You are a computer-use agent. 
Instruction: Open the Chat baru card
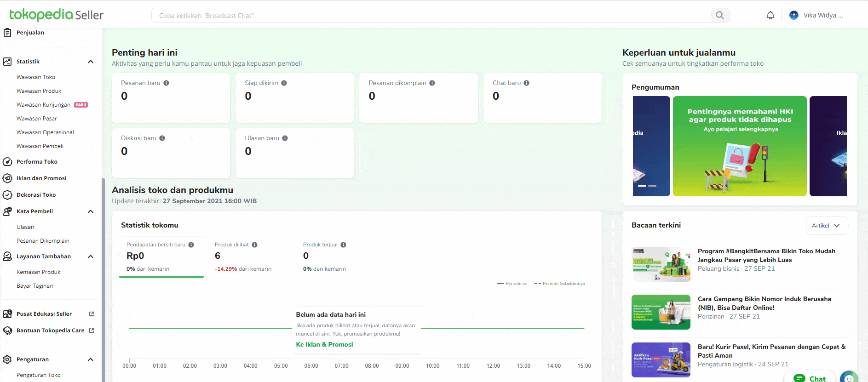coord(542,98)
